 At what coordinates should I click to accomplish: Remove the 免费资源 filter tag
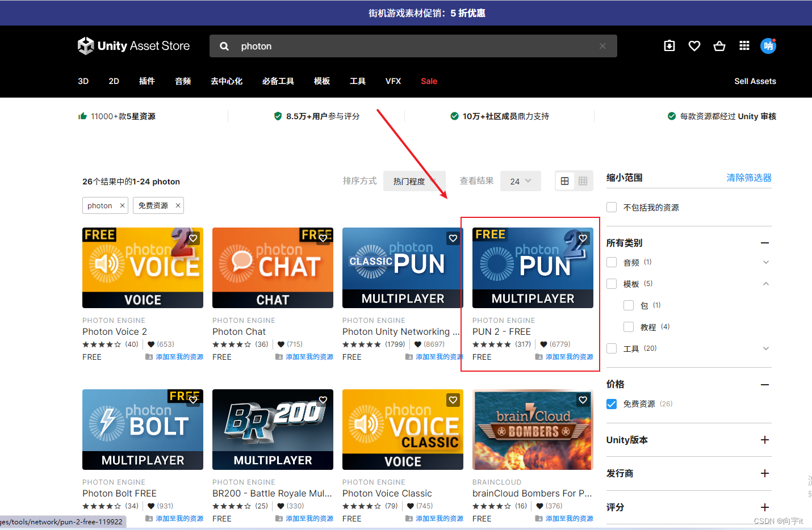[178, 205]
